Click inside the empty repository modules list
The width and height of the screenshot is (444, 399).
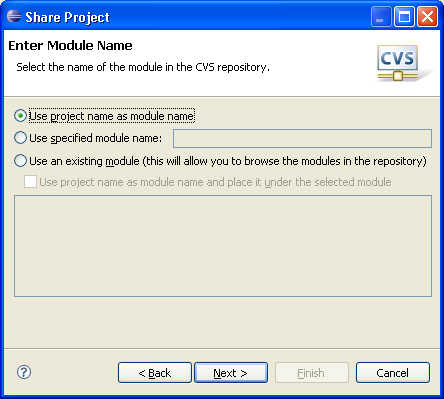pyautogui.click(x=223, y=246)
